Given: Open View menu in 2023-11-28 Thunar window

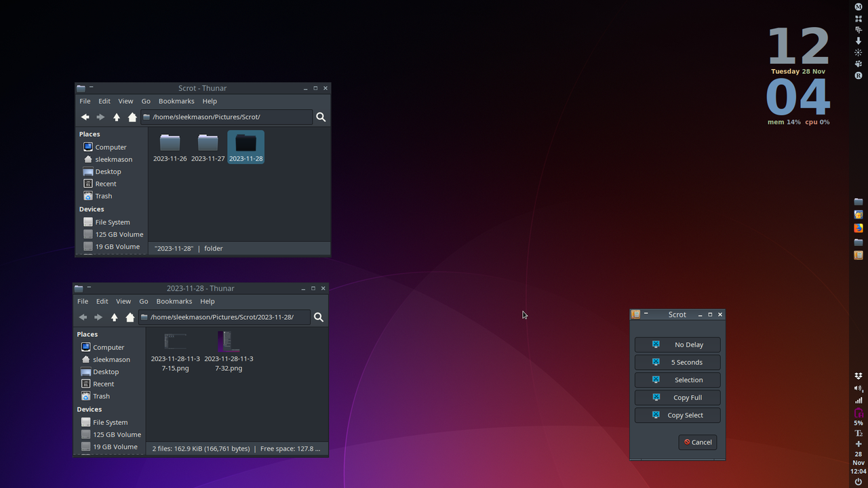Looking at the screenshot, I should (123, 302).
